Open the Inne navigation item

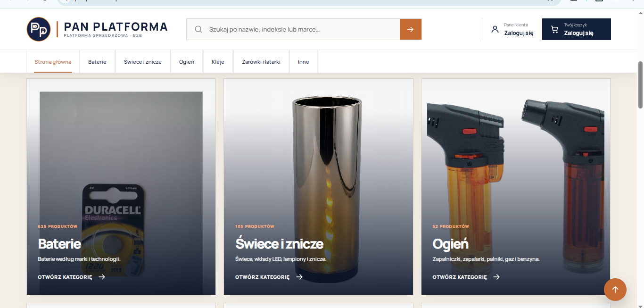(x=304, y=62)
